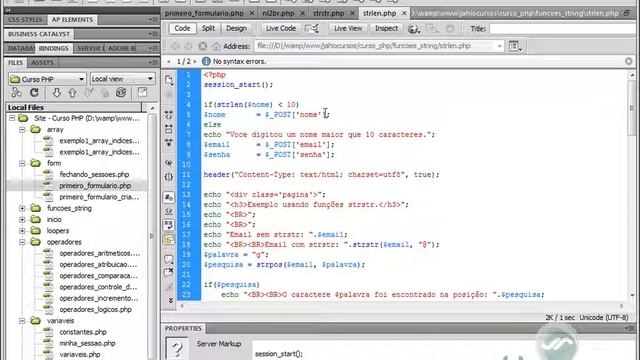Toggle Live Code mode
Screen dimensions: 640x360
(x=281, y=28)
